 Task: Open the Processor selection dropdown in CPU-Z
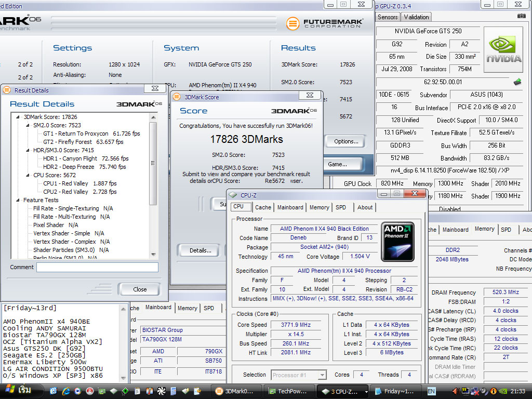322,375
